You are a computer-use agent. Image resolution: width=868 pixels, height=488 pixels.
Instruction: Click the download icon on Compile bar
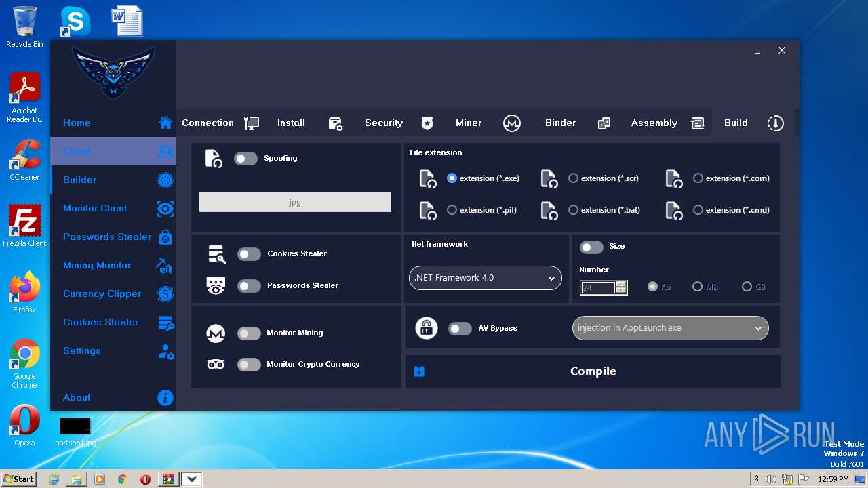(419, 371)
